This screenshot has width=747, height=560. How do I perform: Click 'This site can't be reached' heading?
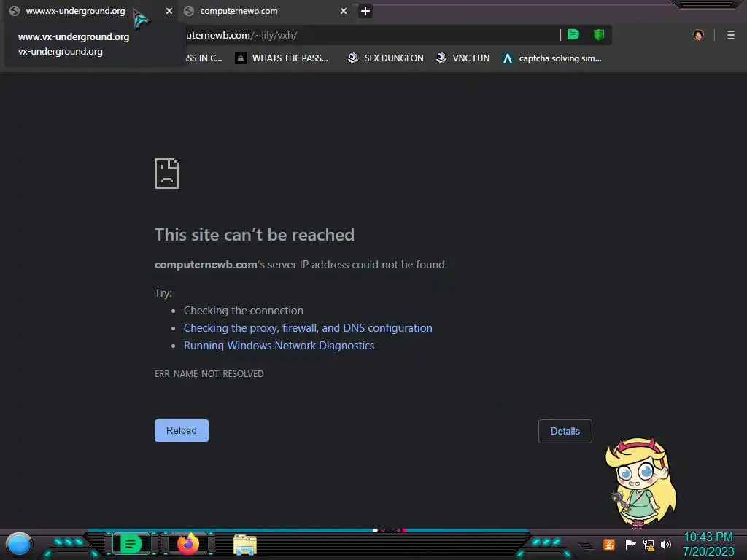(x=255, y=235)
